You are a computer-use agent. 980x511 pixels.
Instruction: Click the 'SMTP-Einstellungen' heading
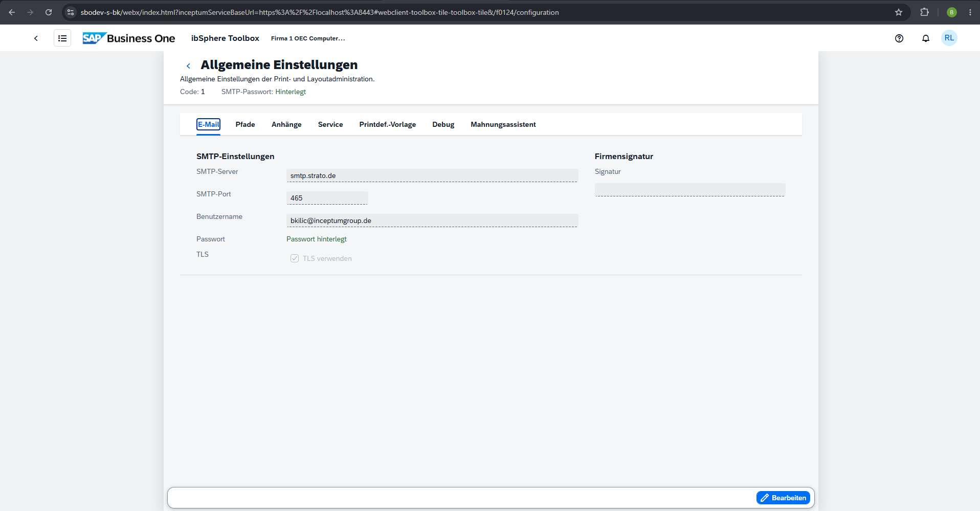click(x=235, y=157)
